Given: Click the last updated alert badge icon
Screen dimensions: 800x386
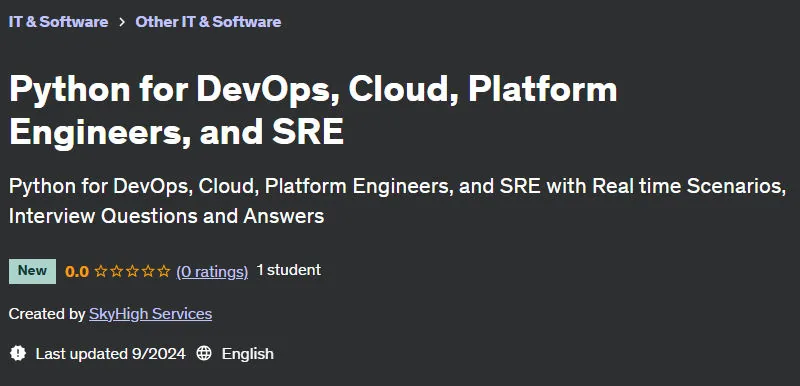Looking at the screenshot, I should click(x=18, y=353).
